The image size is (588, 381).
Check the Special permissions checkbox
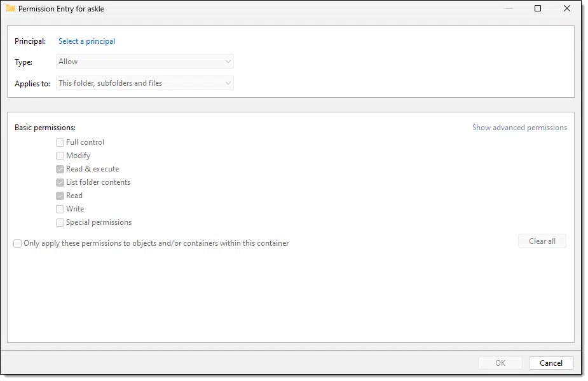(x=60, y=222)
